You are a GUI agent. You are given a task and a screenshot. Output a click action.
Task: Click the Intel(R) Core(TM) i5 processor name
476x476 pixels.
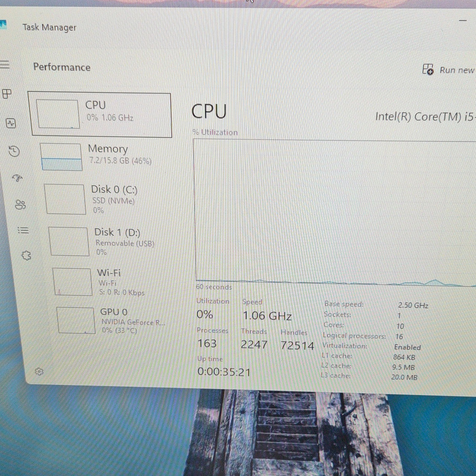click(x=425, y=117)
